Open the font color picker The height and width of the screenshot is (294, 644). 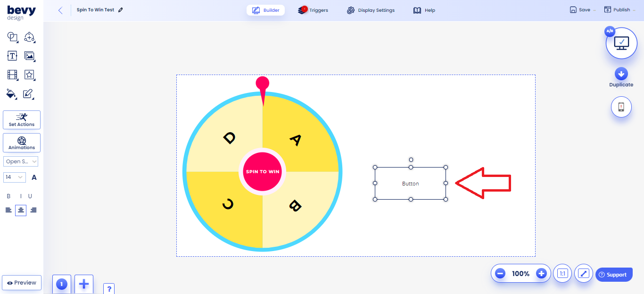[x=34, y=177]
